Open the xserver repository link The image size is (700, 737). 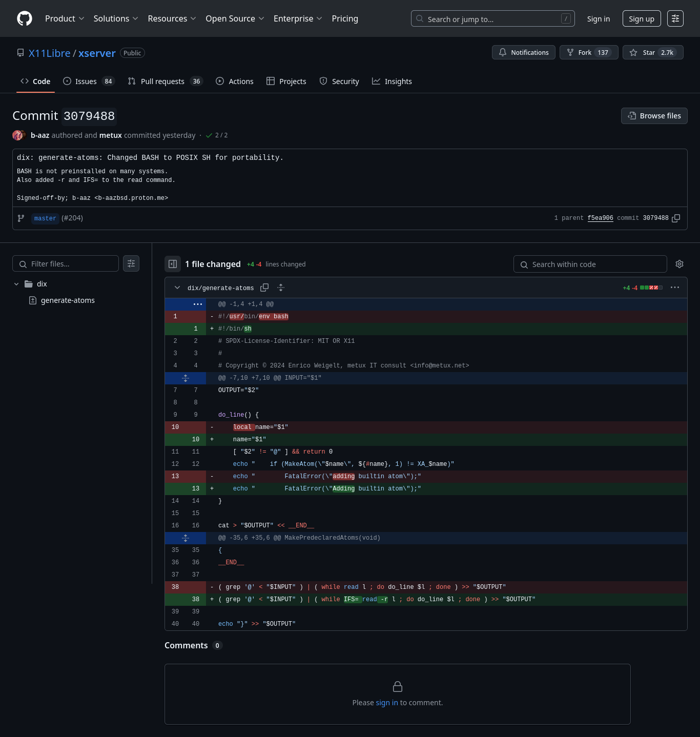(97, 53)
